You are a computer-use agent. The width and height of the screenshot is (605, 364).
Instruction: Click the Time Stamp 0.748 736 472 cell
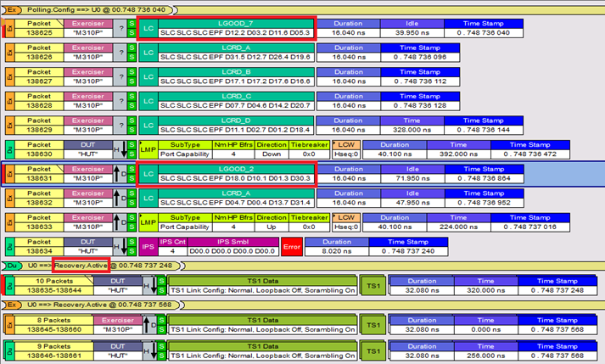coord(529,150)
